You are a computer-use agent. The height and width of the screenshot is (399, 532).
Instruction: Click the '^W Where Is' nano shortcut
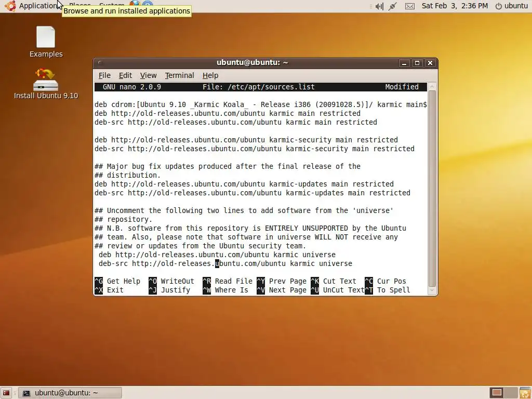pyautogui.click(x=225, y=290)
